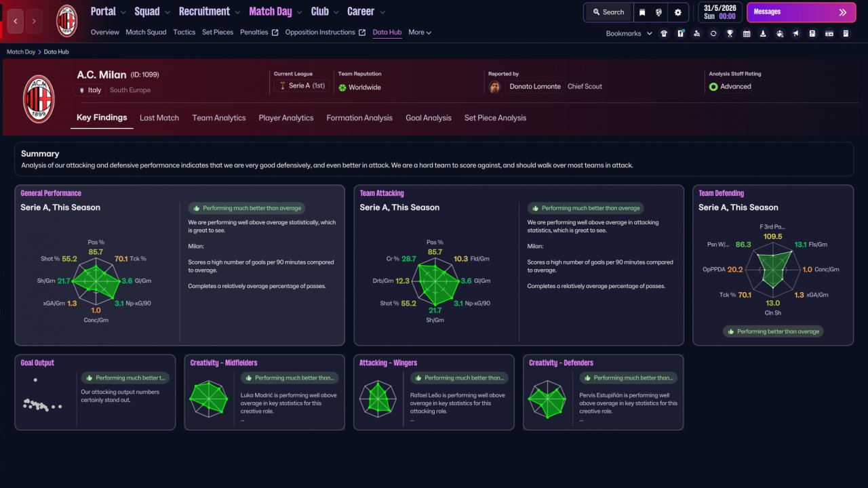
Task: Open the Match Squad submenu item
Action: [146, 33]
